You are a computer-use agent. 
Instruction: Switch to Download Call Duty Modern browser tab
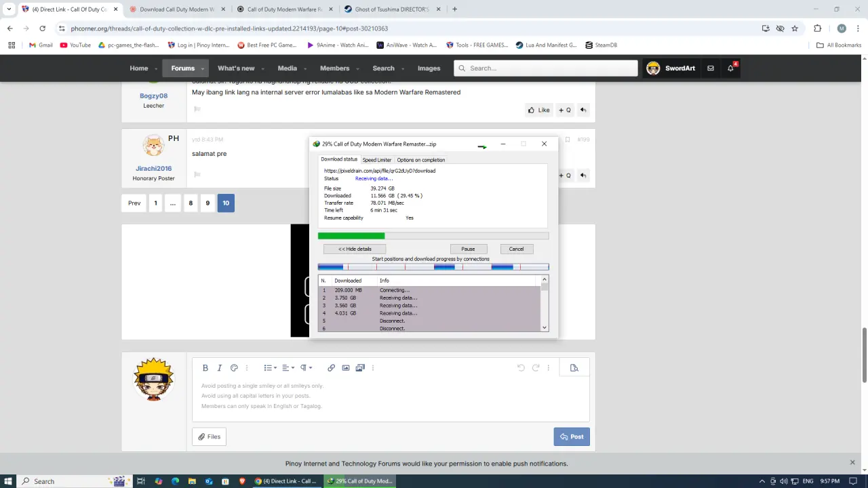177,9
